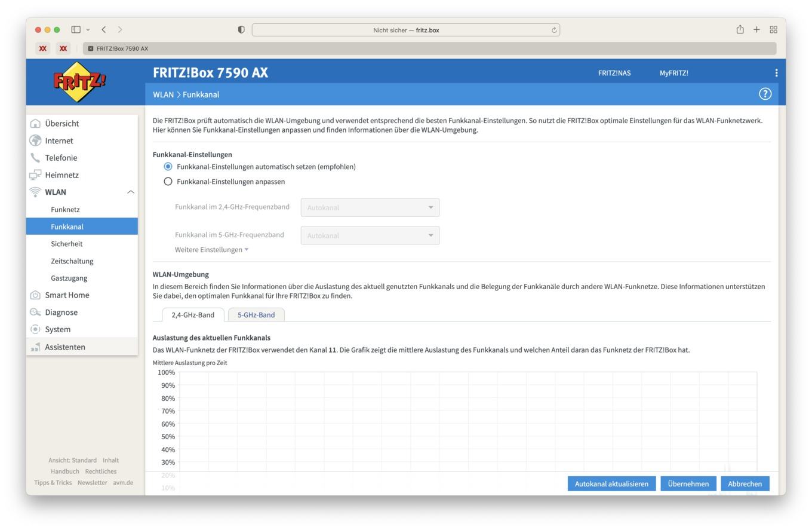Go forward with Safari forward arrow

(x=120, y=29)
